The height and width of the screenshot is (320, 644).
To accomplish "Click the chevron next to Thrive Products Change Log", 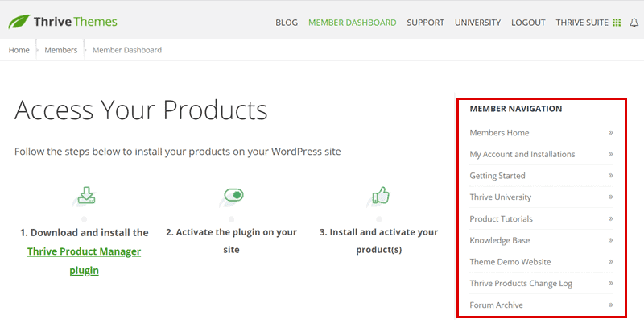I will tap(611, 284).
